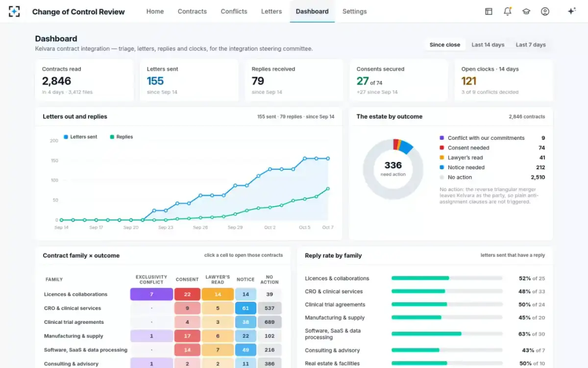Click the grey No action legend swatch
Viewport: 588px width, 368px height.
442,177
